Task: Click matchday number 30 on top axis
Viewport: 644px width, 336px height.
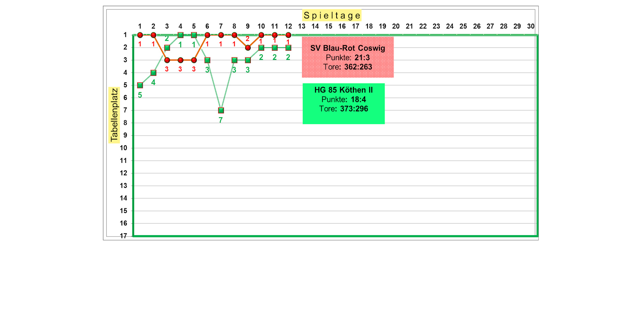Action: point(531,26)
